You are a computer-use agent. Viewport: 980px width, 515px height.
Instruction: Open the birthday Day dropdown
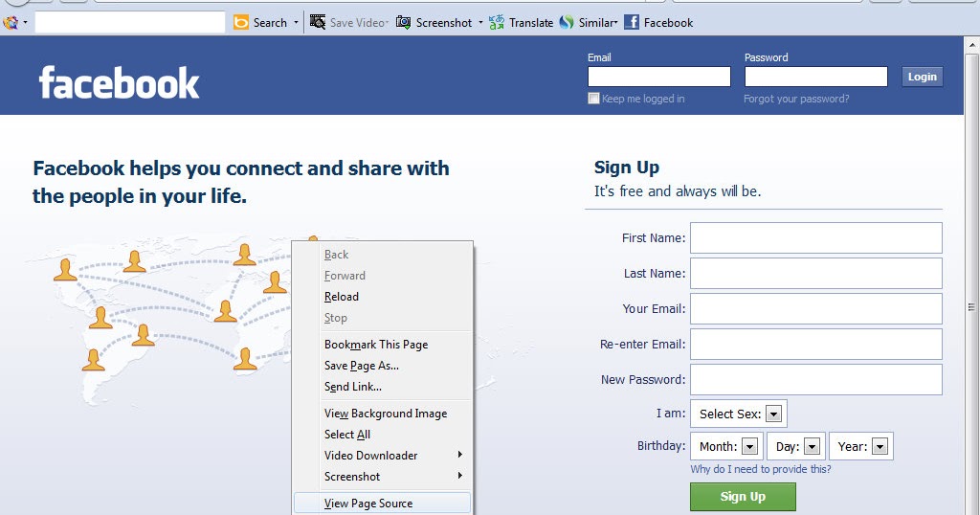tap(796, 446)
